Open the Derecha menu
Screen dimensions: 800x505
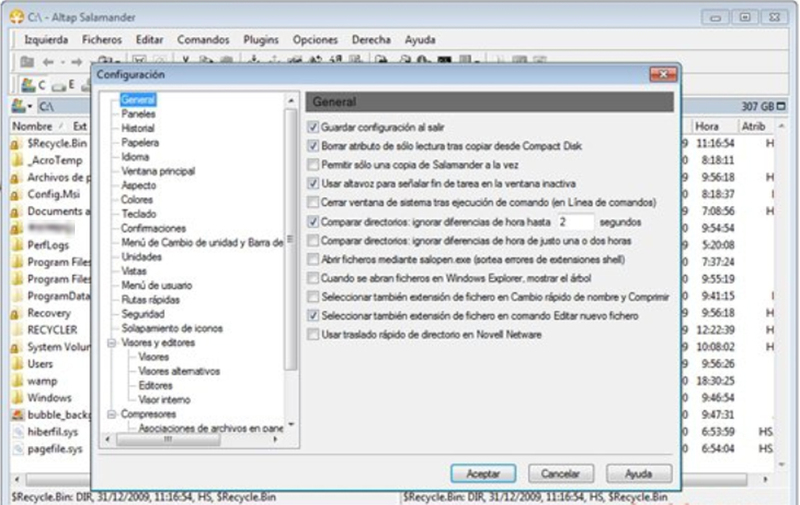click(371, 40)
